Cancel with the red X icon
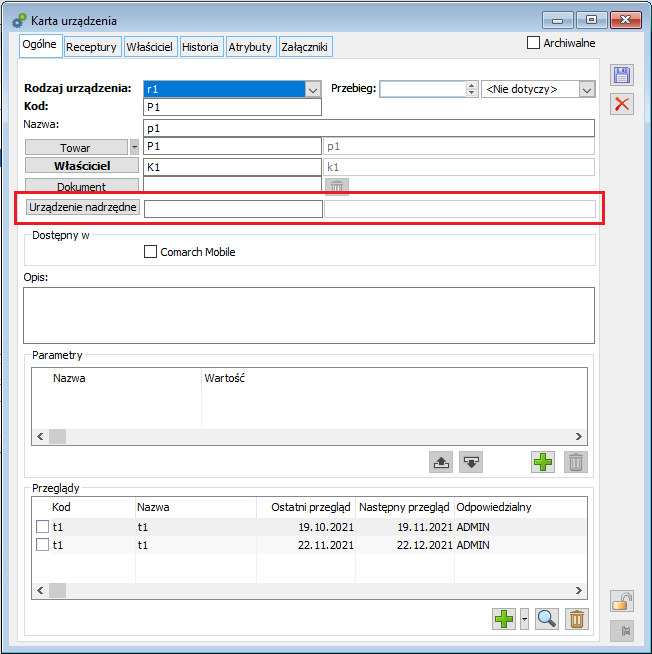 pos(622,104)
